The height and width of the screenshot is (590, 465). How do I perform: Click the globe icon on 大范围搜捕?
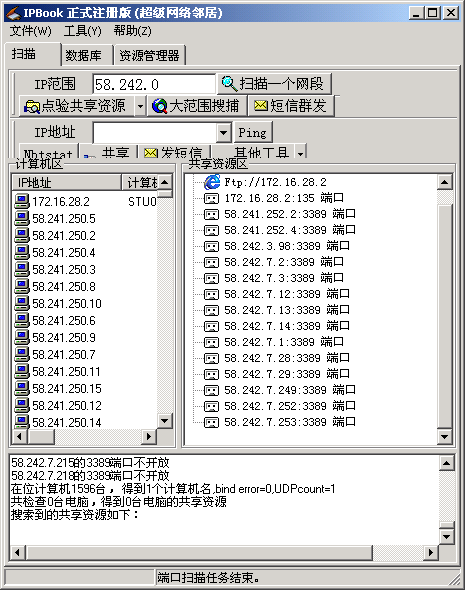(160, 106)
